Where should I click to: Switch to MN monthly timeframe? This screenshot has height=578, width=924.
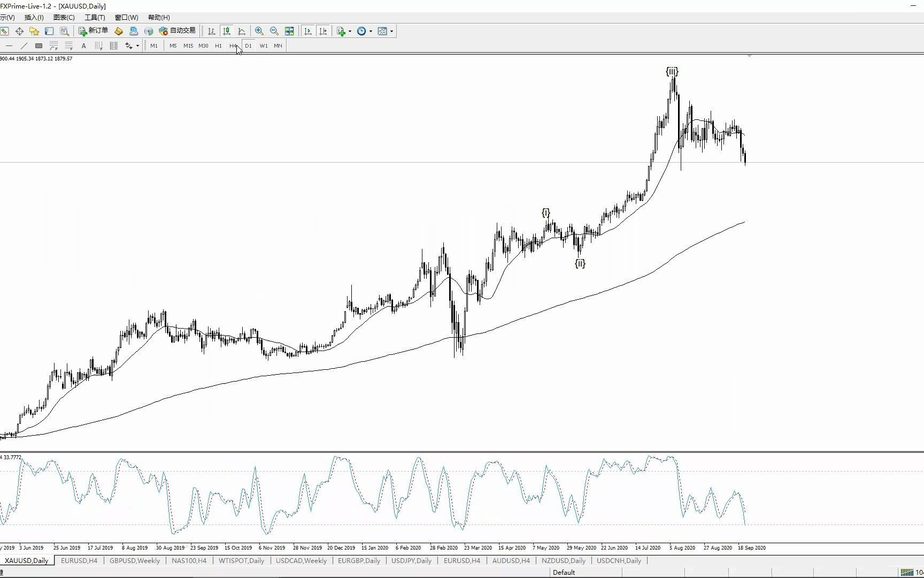tap(278, 45)
